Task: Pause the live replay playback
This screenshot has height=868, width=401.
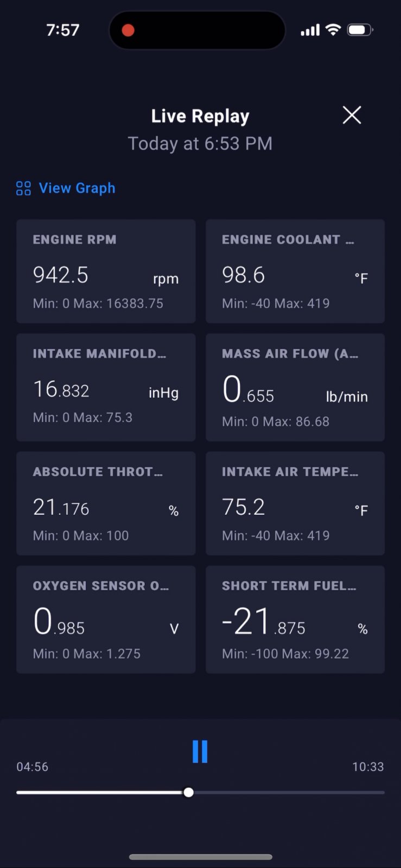Action: [x=200, y=751]
